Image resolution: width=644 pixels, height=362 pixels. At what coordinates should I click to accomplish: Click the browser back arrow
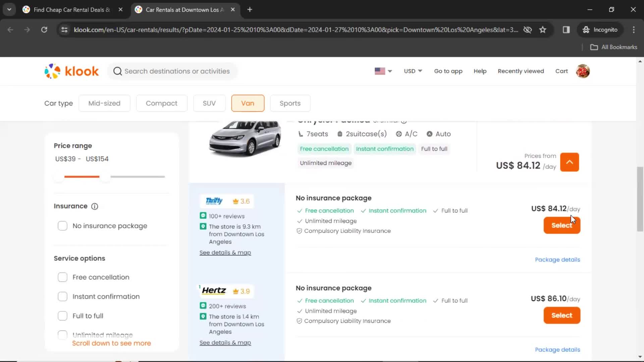[10, 30]
